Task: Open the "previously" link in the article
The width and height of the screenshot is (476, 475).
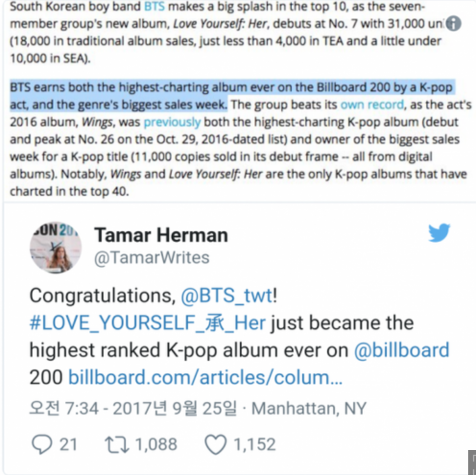Action: click(x=172, y=122)
